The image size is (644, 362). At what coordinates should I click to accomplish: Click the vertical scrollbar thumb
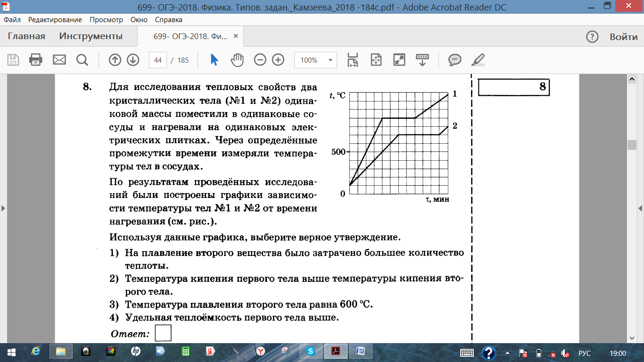point(632,145)
